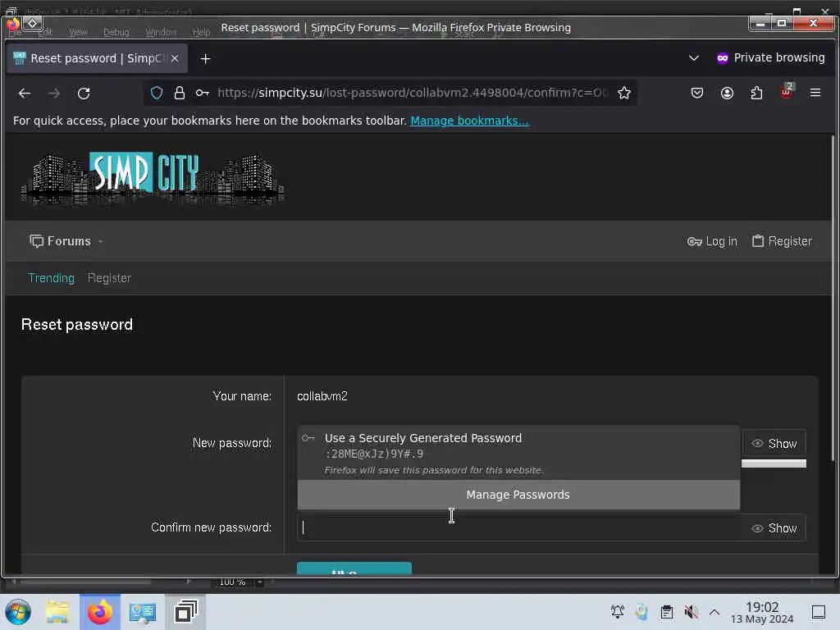Show the confirm password field contents

pyautogui.click(x=774, y=528)
